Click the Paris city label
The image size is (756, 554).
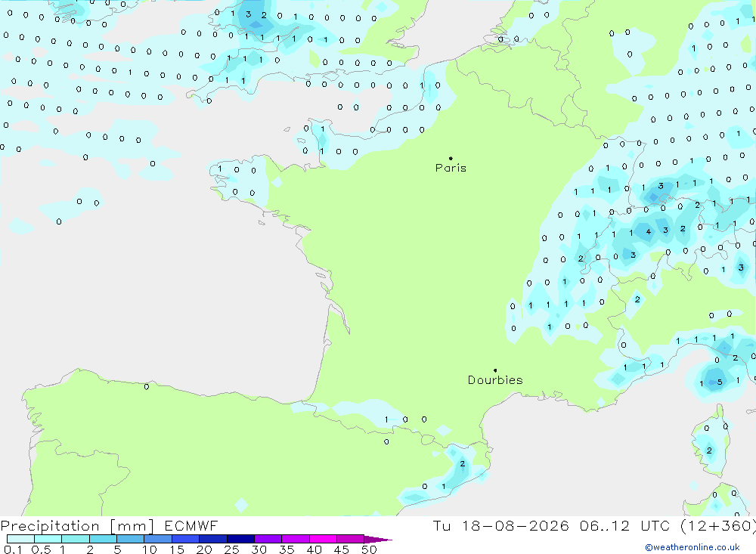click(451, 168)
